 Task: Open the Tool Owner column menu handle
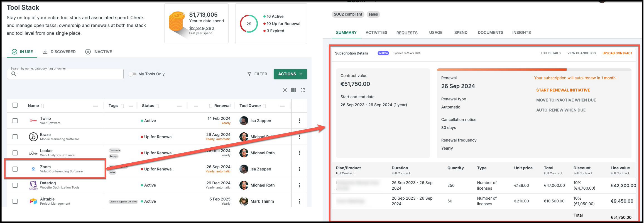[x=282, y=106]
